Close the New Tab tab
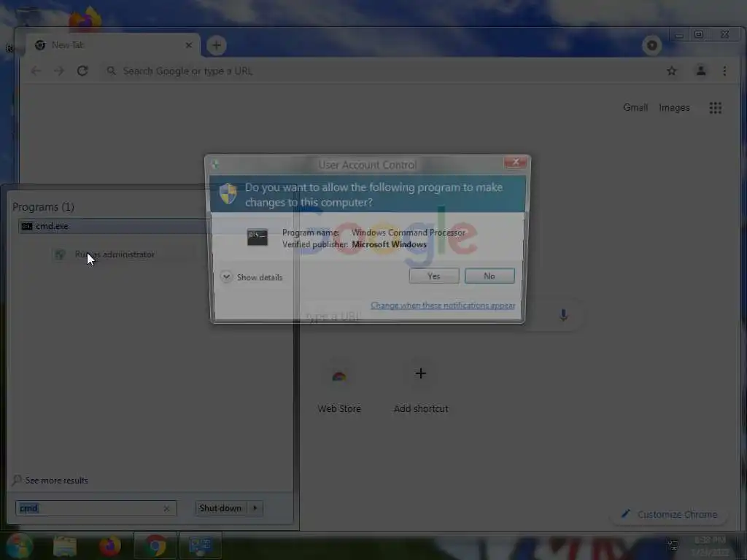Image resolution: width=747 pixels, height=560 pixels. pos(189,45)
